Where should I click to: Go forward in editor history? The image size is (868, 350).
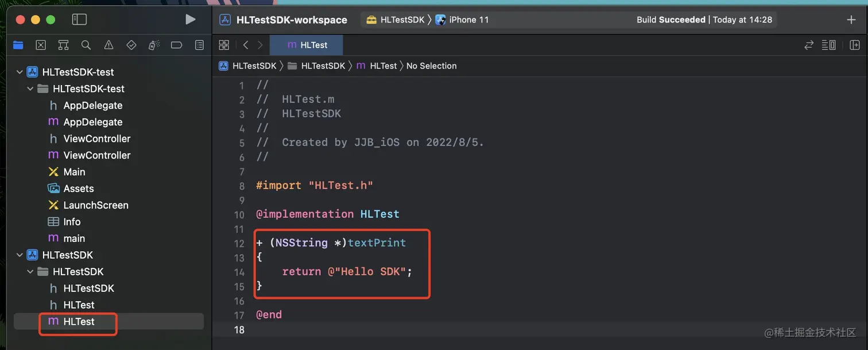click(x=260, y=45)
